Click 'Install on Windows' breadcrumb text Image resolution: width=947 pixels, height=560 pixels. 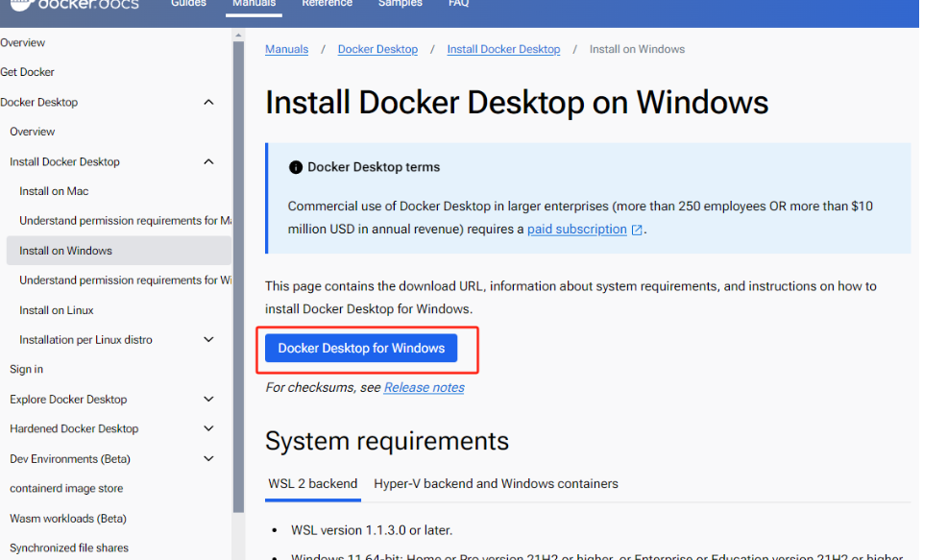[637, 50]
